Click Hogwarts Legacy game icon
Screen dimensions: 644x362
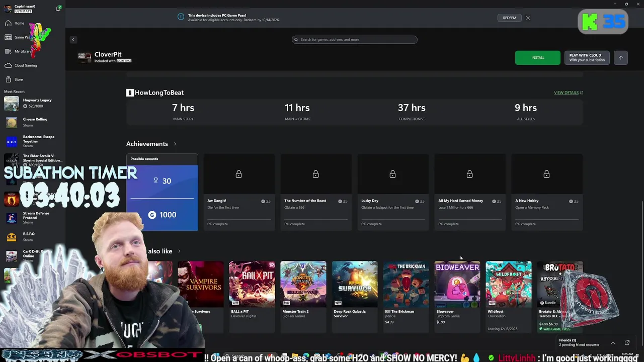tap(12, 103)
